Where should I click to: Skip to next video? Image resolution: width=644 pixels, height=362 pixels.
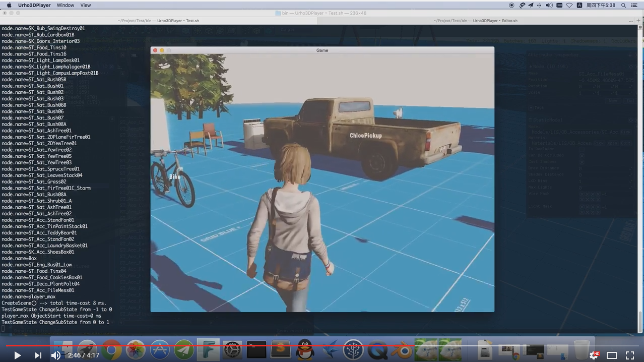pos(38,355)
